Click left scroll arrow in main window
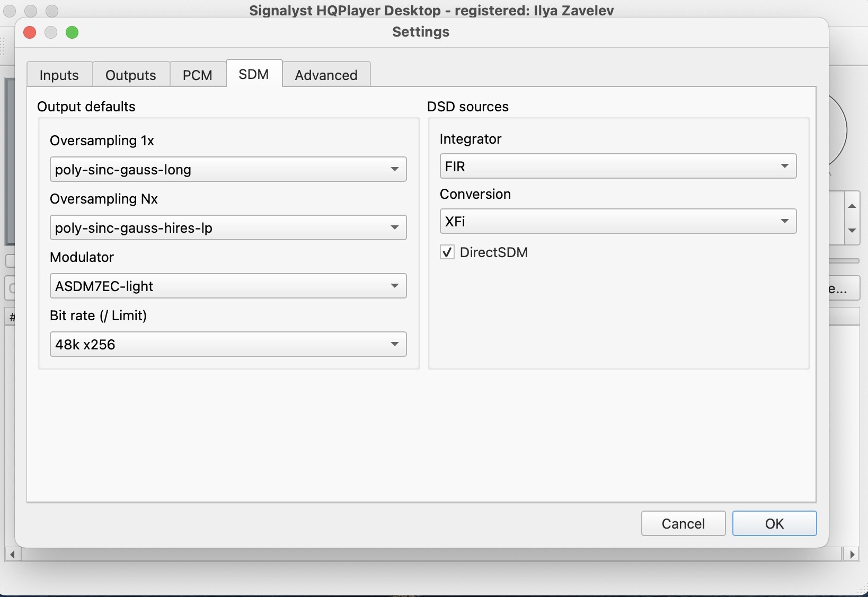The height and width of the screenshot is (597, 868). [13, 555]
